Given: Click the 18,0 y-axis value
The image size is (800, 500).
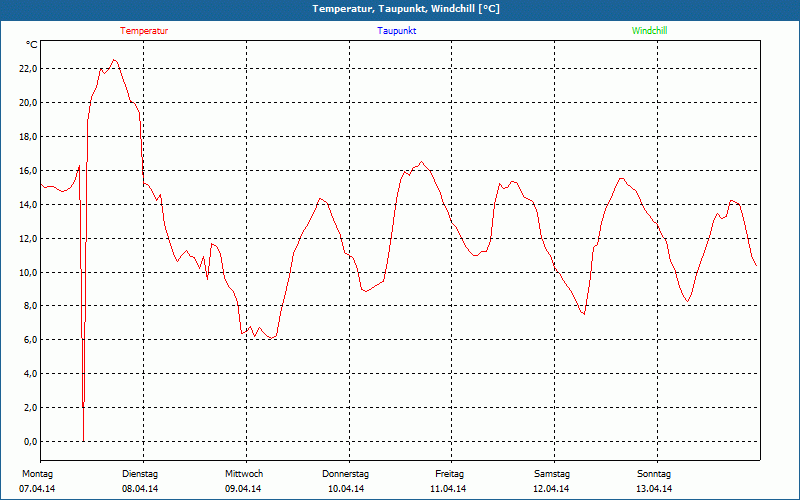Looking at the screenshot, I should point(29,137).
